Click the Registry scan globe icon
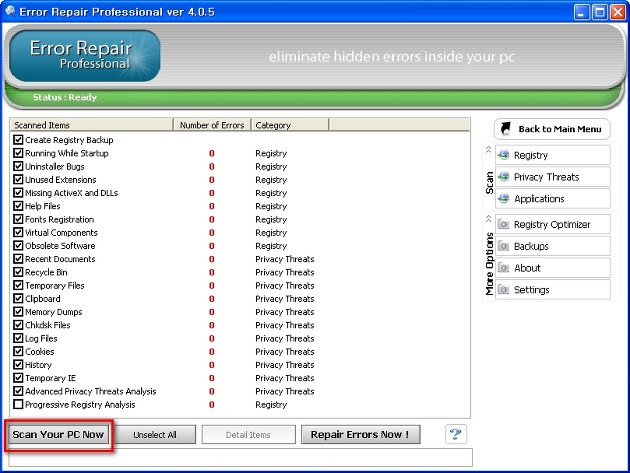Viewport: 630px width, 473px height. pyautogui.click(x=503, y=155)
